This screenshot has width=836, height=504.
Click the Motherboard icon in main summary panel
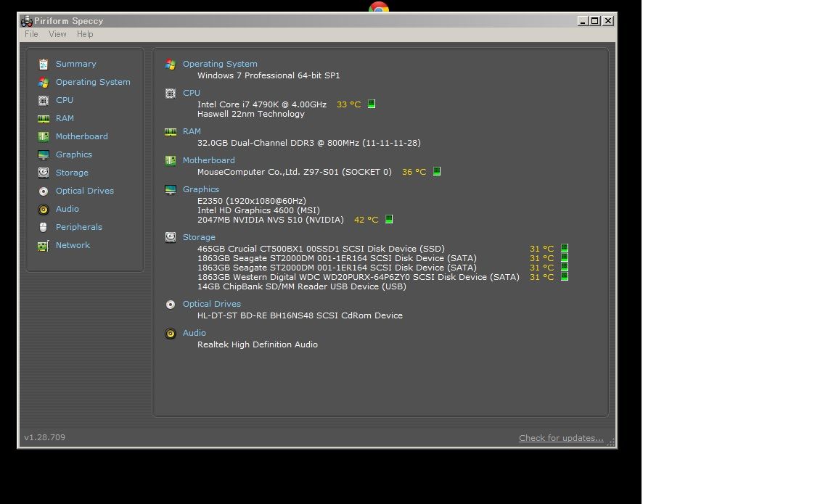[171, 161]
